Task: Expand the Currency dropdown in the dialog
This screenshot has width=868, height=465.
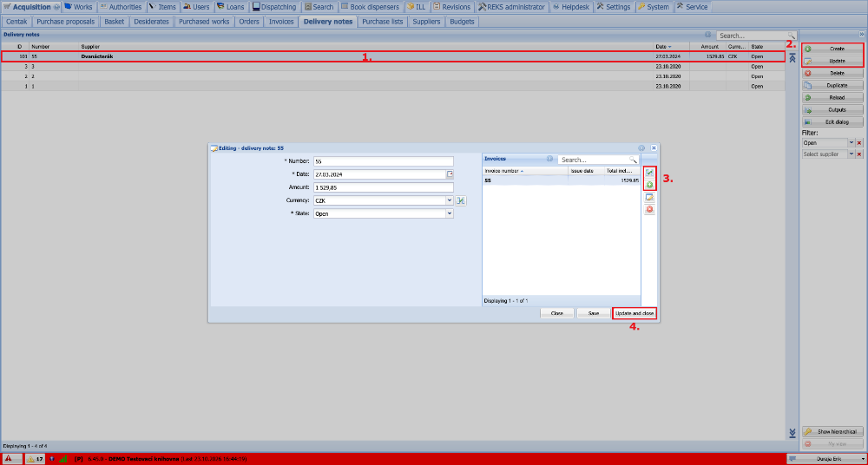Action: tap(449, 200)
